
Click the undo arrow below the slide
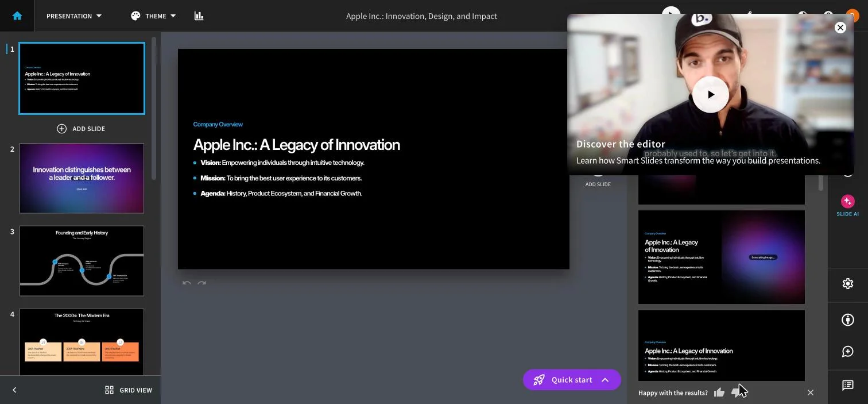click(187, 283)
